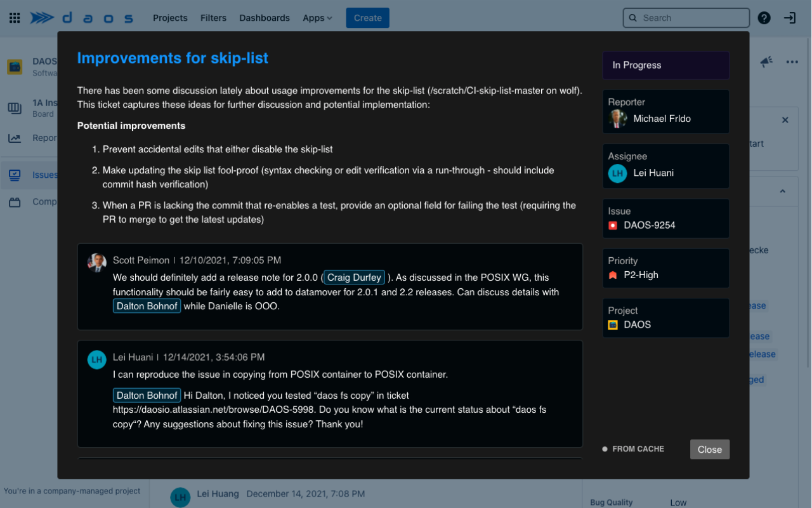Click Scott Peimon's avatar image
This screenshot has width=812, height=508.
(x=96, y=263)
